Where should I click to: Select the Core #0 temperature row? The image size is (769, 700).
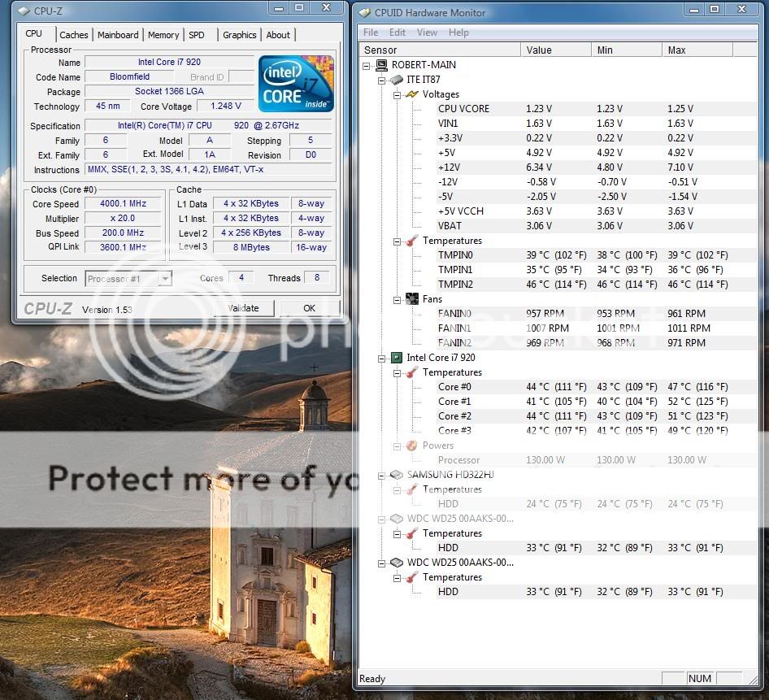tap(596, 387)
